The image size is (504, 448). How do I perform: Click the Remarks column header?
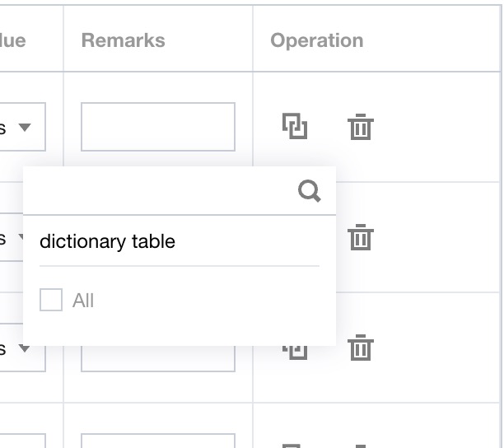(x=123, y=40)
